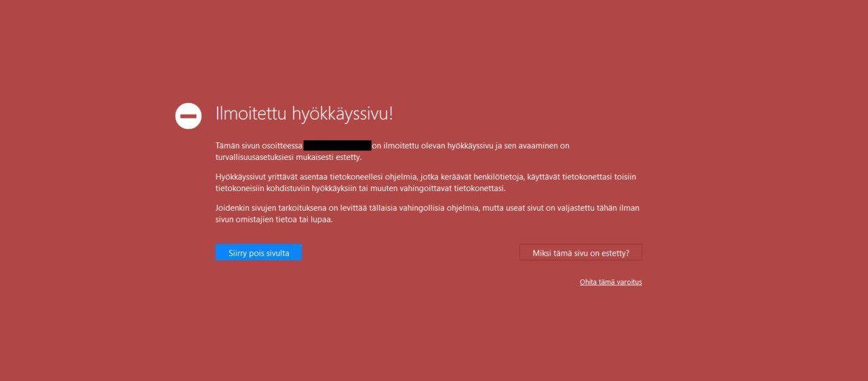Click the blue Siirry pois sivulta button

tap(258, 253)
